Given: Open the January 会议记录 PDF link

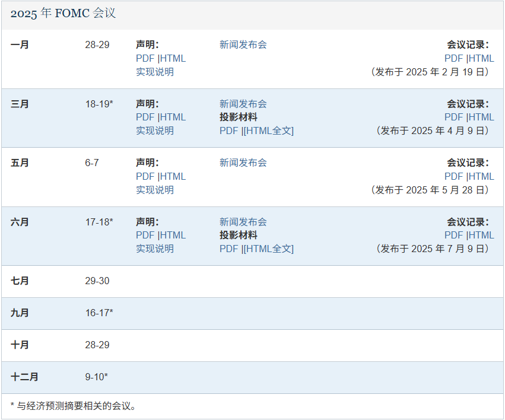Looking at the screenshot, I should [x=454, y=58].
